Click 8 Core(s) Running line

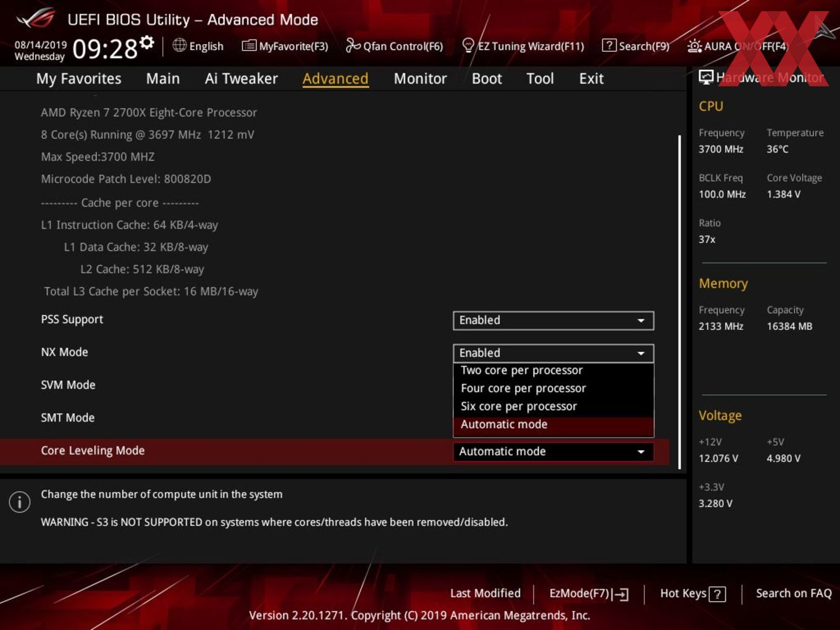point(148,135)
